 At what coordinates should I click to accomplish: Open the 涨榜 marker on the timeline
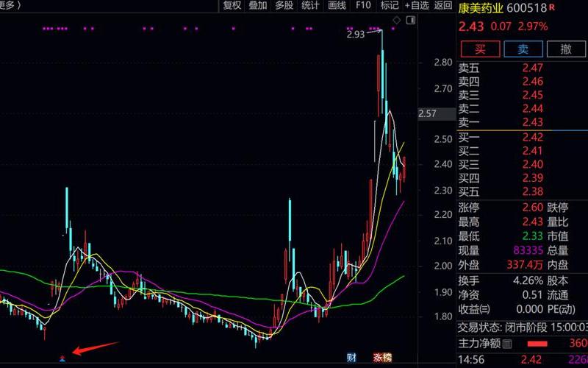[x=382, y=358]
